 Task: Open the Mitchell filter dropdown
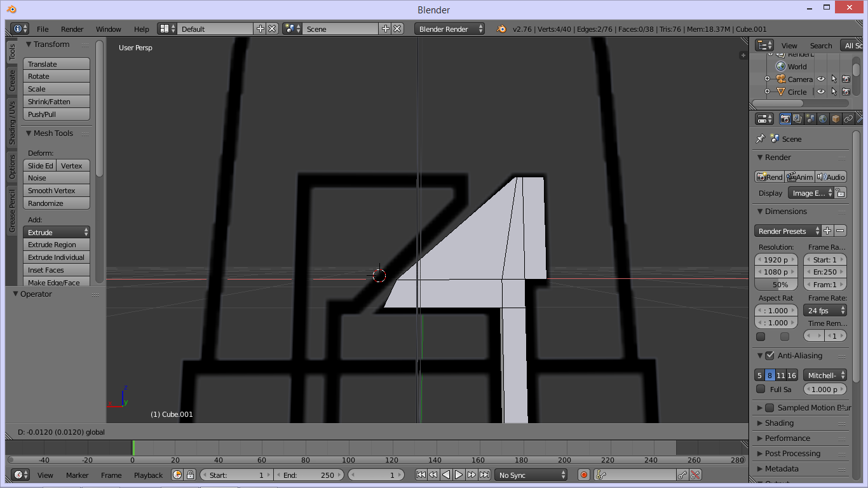pyautogui.click(x=825, y=375)
